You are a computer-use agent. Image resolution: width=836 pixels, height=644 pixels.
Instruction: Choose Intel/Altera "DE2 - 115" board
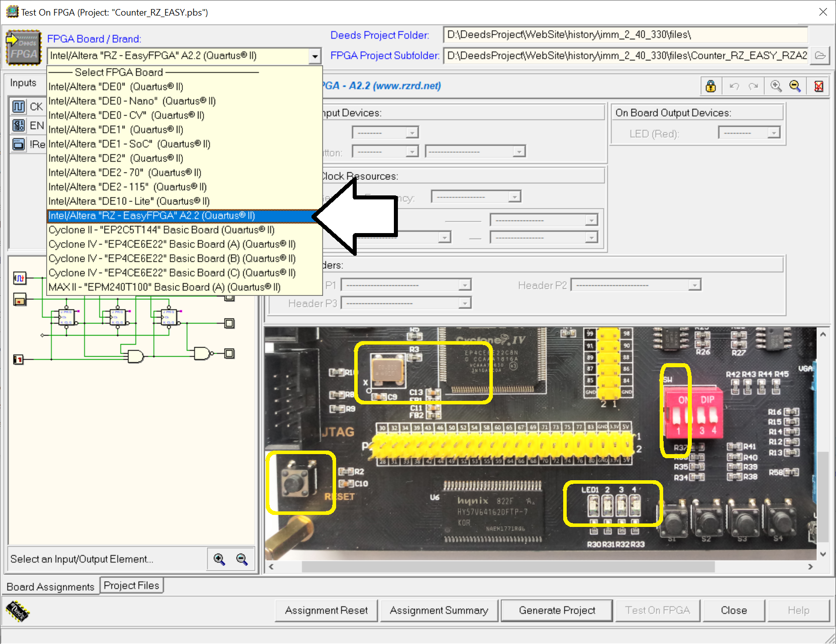(184, 187)
